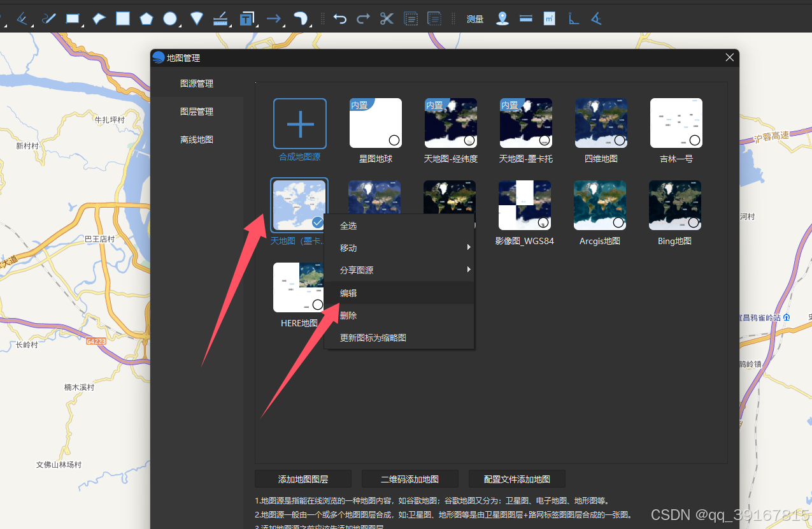Choose 编辑 from the context menu
The height and width of the screenshot is (529, 812).
(399, 293)
